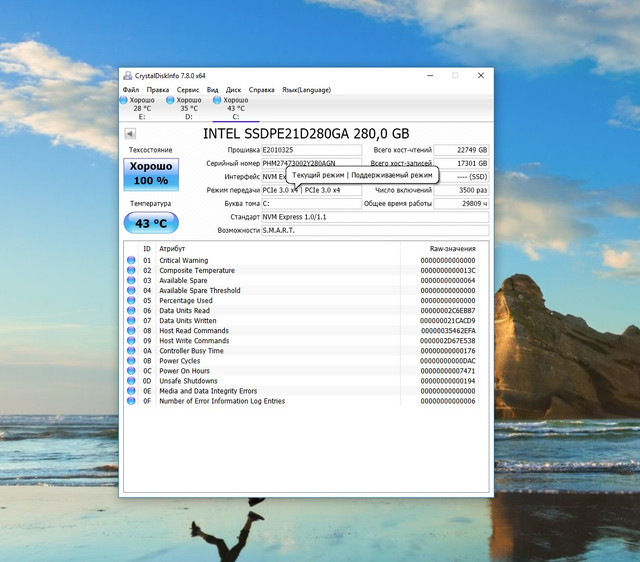
Task: Click the ID column header
Action: click(x=147, y=249)
